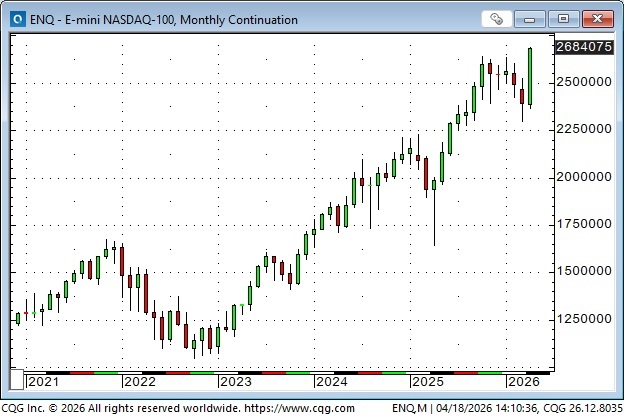Image resolution: width=624 pixels, height=416 pixels.
Task: Select the 2022 marker on time axis
Action: (x=140, y=381)
